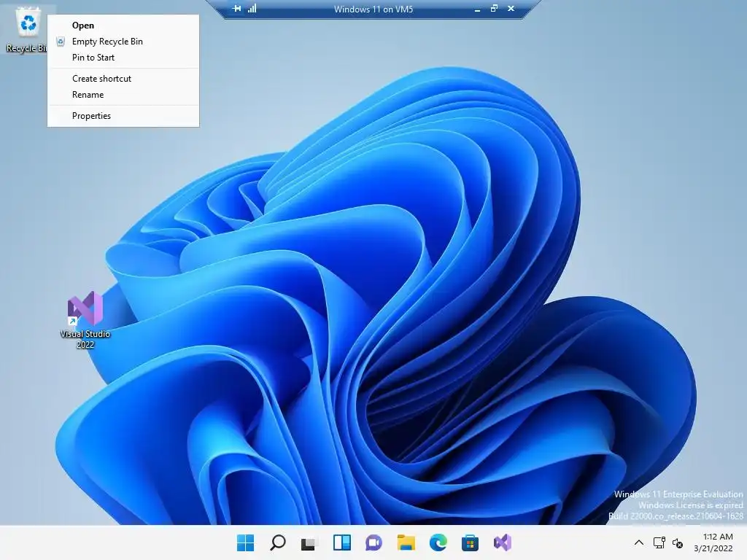Click the Windows 11 on VM5 title text

point(373,9)
